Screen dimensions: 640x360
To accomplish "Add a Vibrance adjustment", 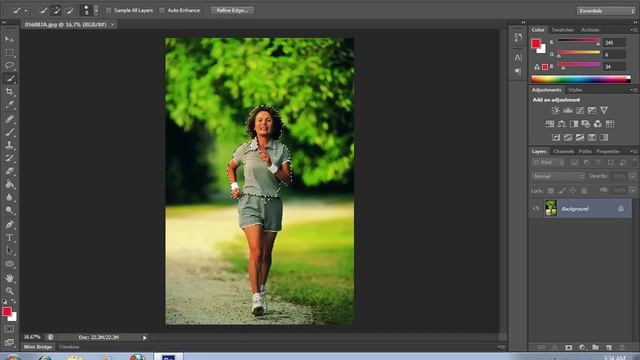I will (x=604, y=110).
